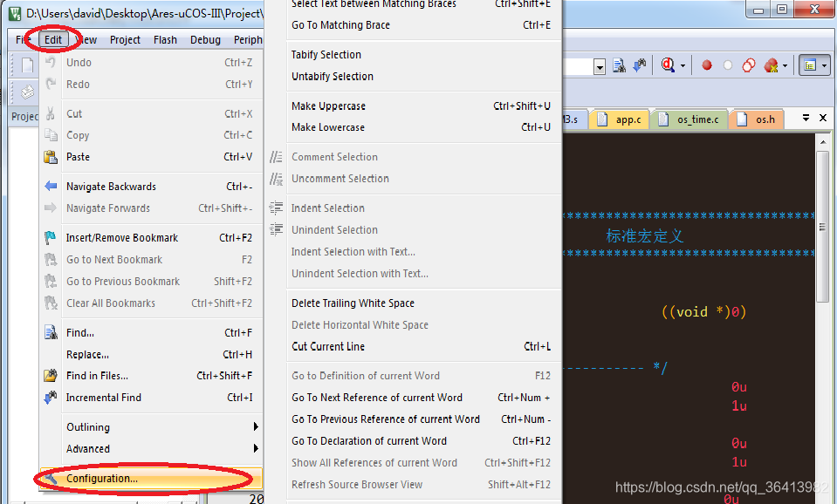Select Insert/Remove Bookmark

(152, 238)
